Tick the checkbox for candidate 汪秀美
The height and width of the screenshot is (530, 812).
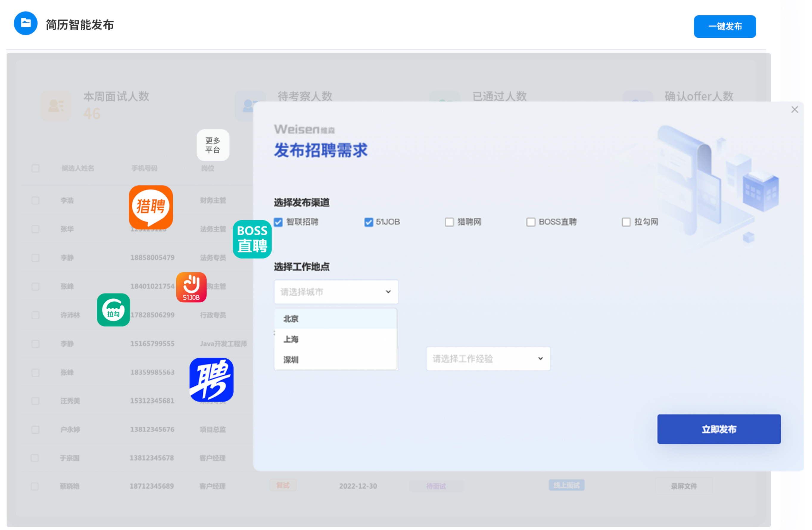click(x=35, y=401)
